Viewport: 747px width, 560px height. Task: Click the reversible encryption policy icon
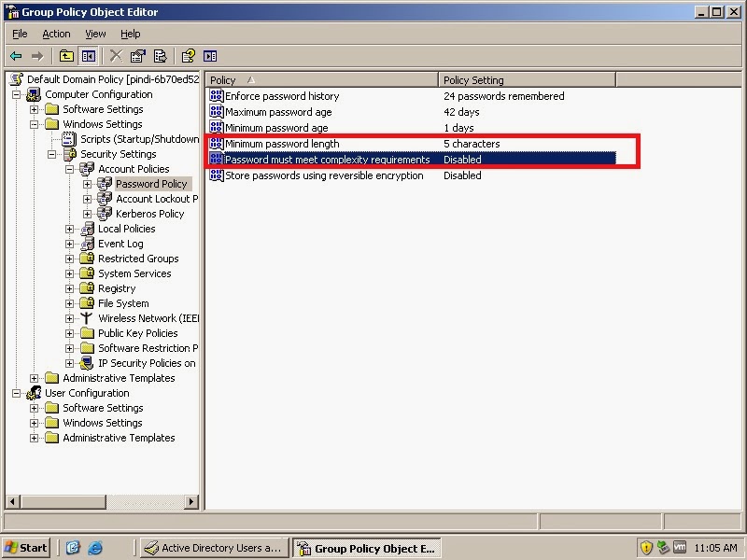pyautogui.click(x=217, y=175)
